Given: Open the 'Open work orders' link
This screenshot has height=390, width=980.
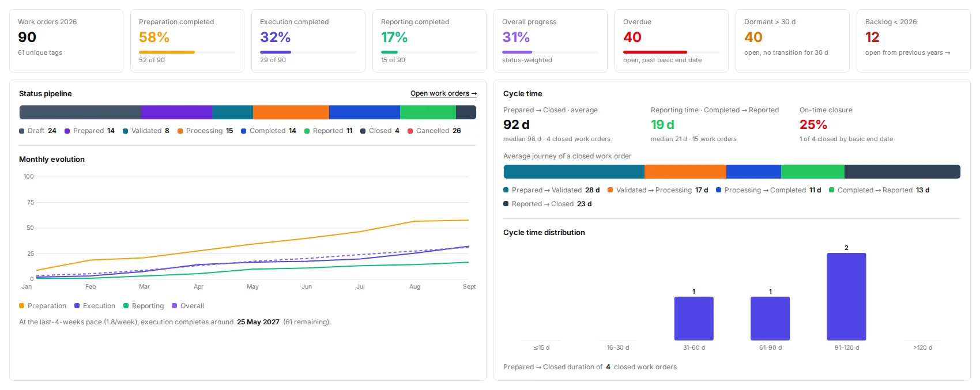Looking at the screenshot, I should pos(443,93).
